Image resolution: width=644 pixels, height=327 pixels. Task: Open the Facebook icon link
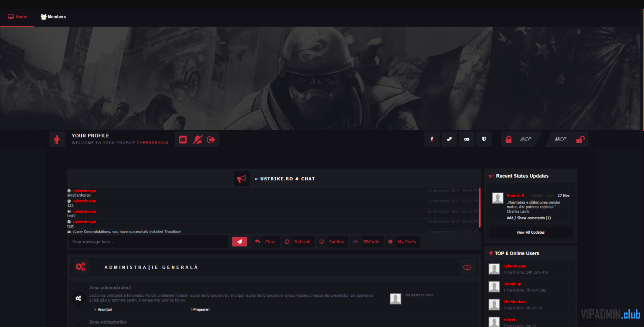[x=432, y=139]
